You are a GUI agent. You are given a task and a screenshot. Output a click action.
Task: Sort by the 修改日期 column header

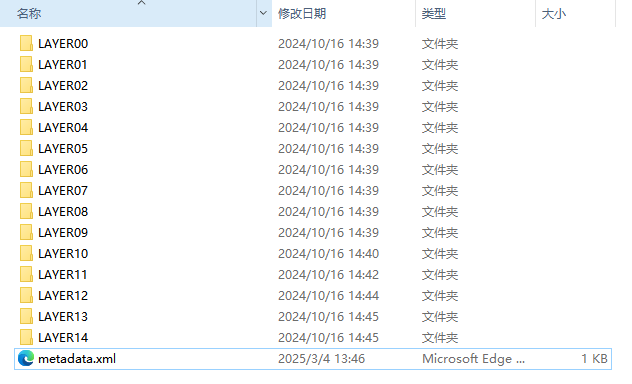(343, 13)
